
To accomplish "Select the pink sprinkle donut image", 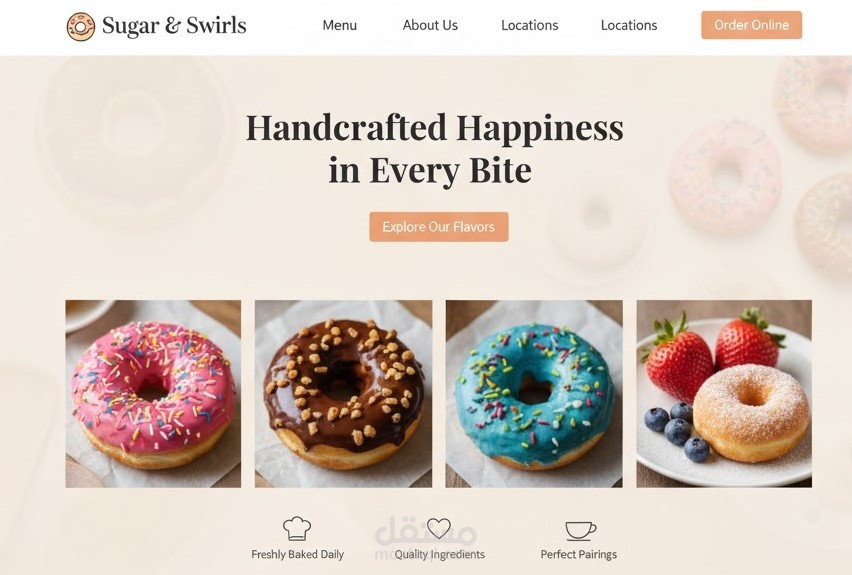I will (153, 393).
